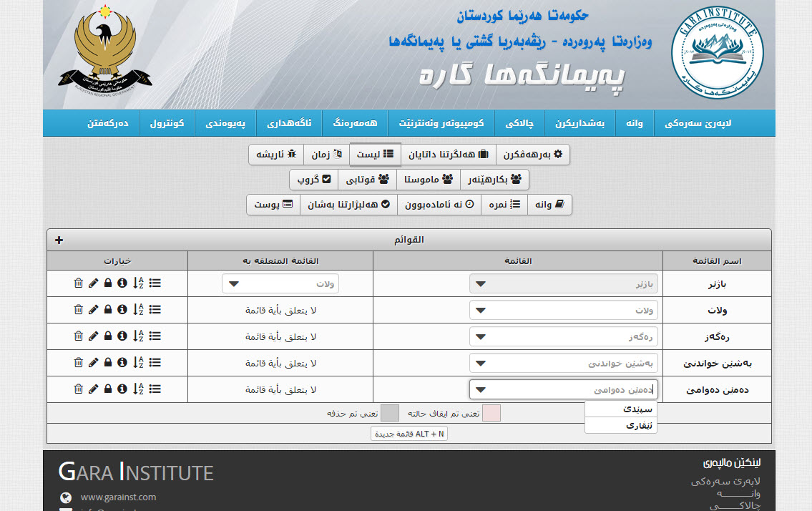Click the plus icon in القوائم panel header
812x511 pixels.
[59, 240]
